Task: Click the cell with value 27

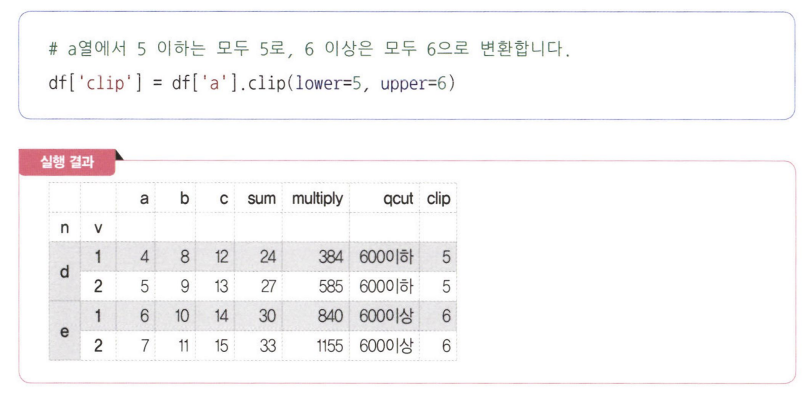Action: [258, 286]
